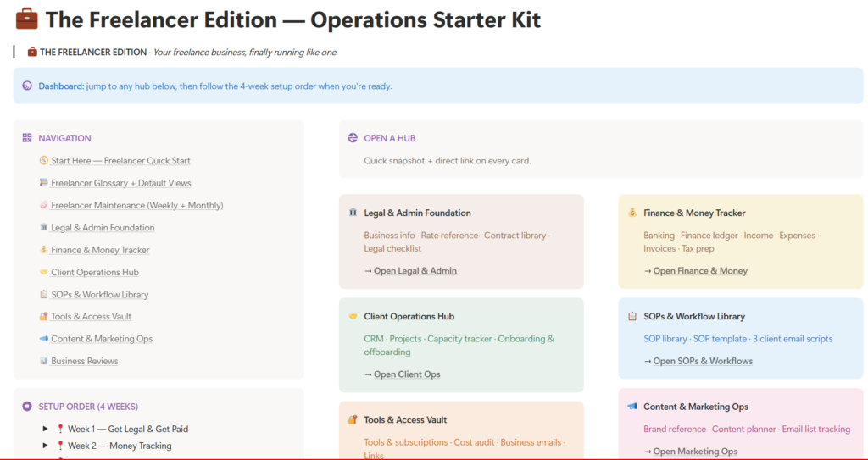Click the lock icon in the navigation list
Image resolution: width=868 pixels, height=460 pixels.
click(44, 317)
